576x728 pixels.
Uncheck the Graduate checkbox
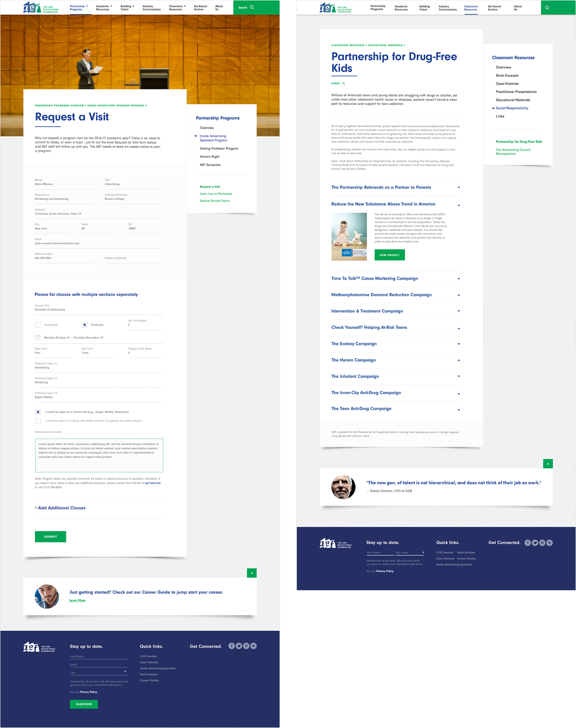(85, 325)
